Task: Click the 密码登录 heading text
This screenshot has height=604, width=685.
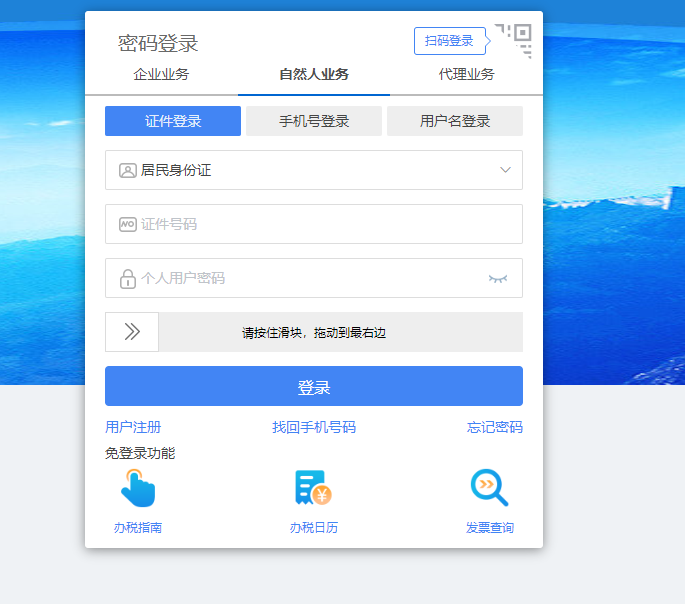Action: (x=158, y=44)
